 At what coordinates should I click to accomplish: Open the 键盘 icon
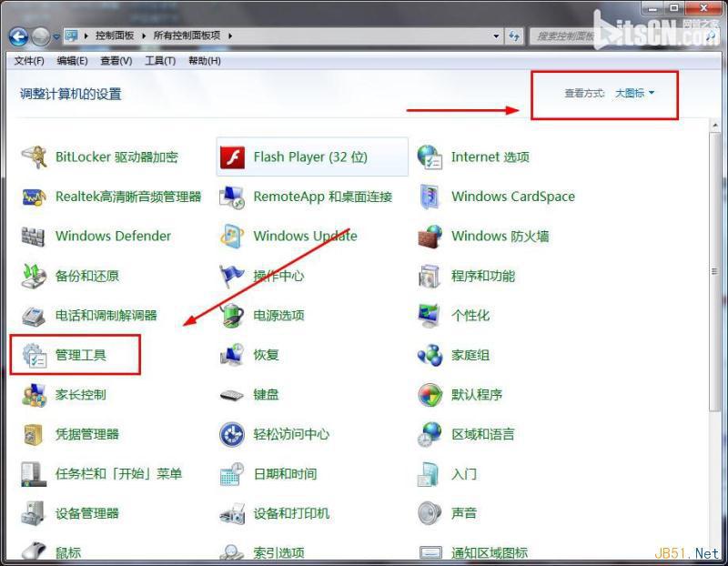tap(232, 395)
